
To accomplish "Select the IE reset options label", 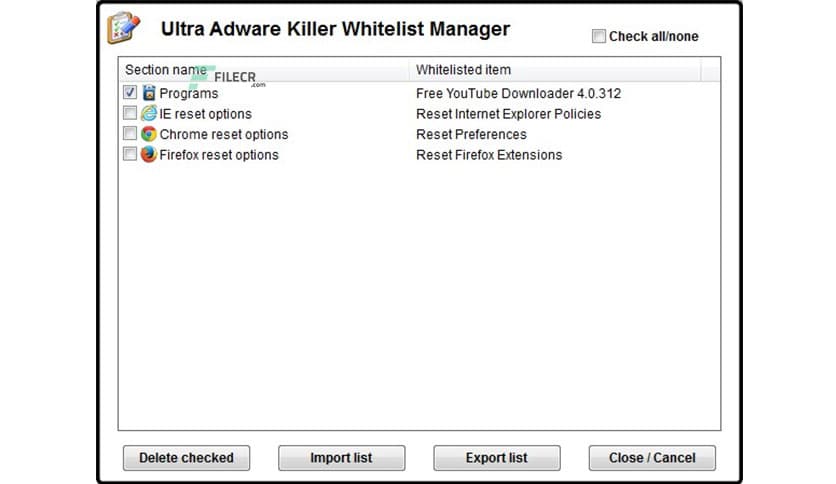I will [x=205, y=114].
